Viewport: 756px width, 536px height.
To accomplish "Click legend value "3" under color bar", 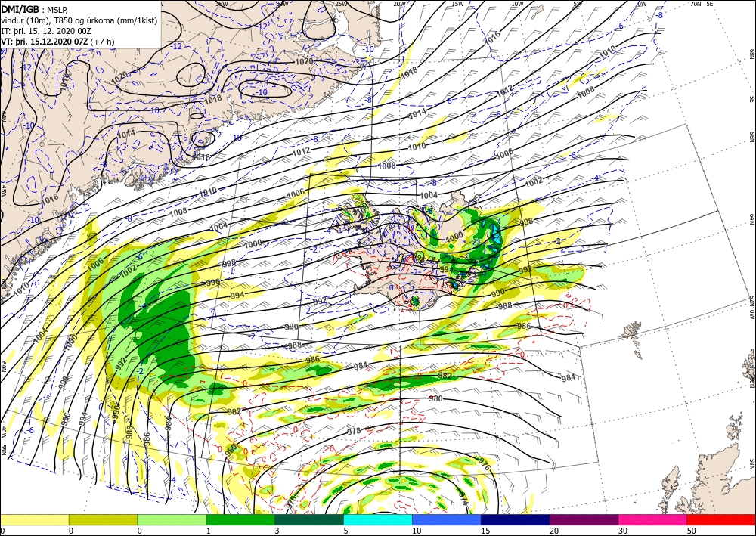I will pos(277,531).
